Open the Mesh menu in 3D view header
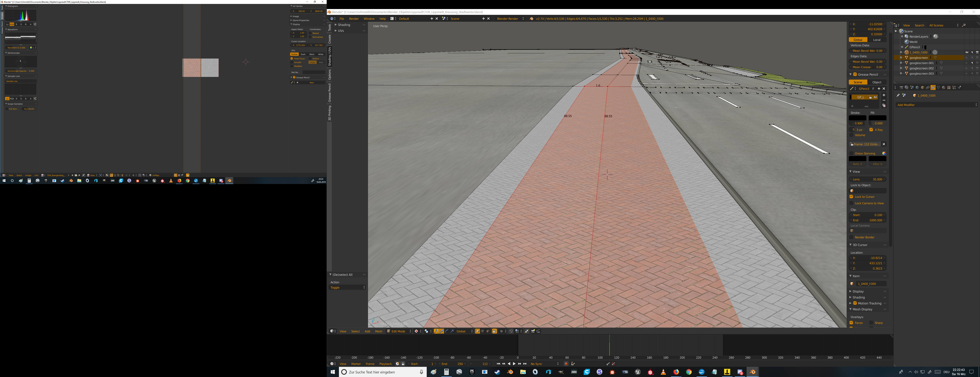The width and height of the screenshot is (980, 377). pos(379,331)
